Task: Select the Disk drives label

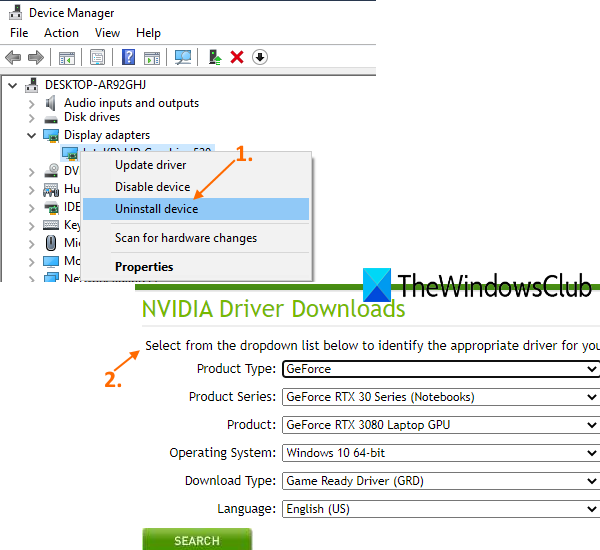Action: point(92,117)
